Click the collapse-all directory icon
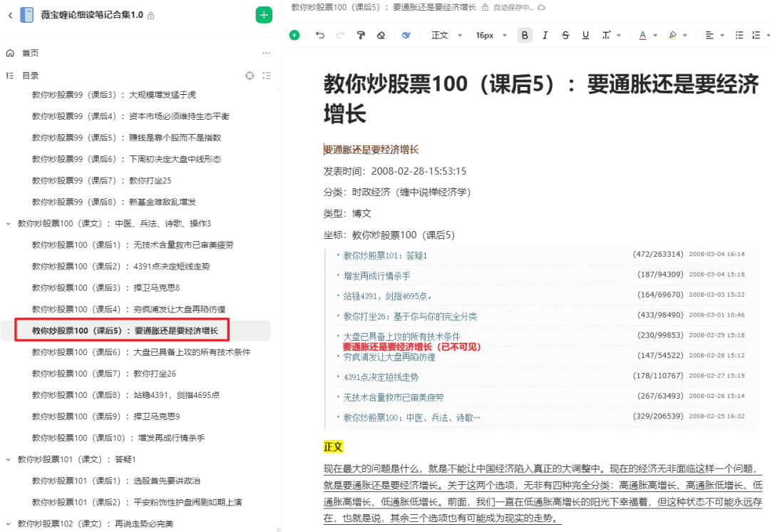 point(267,76)
